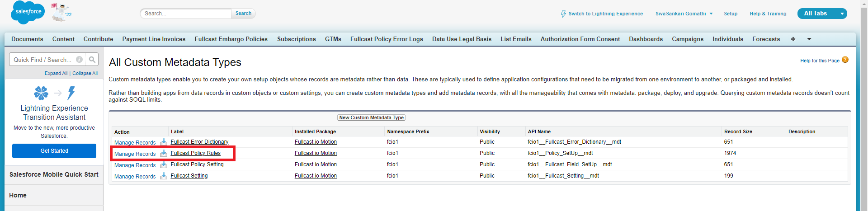Open the Fullcast Policy Rules label link

click(195, 153)
